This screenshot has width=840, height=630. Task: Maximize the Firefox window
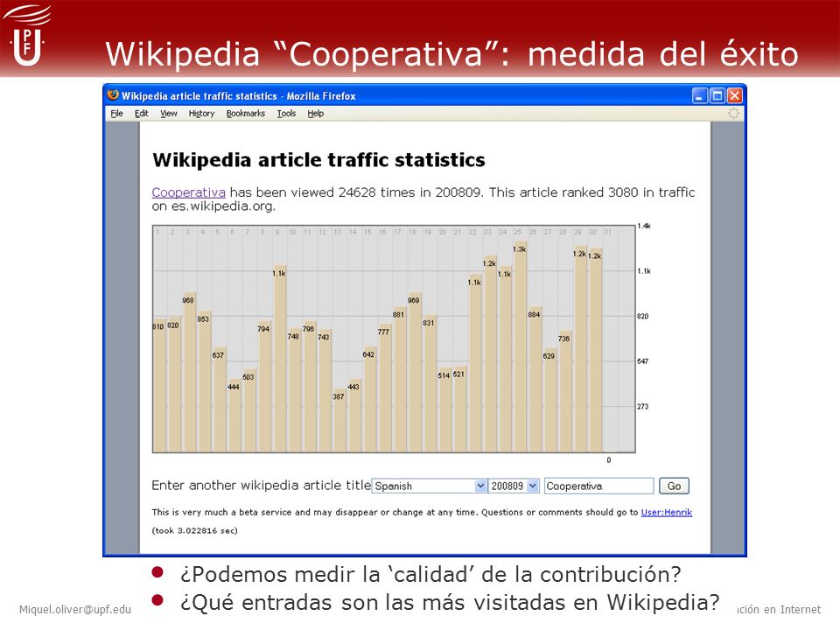[717, 96]
